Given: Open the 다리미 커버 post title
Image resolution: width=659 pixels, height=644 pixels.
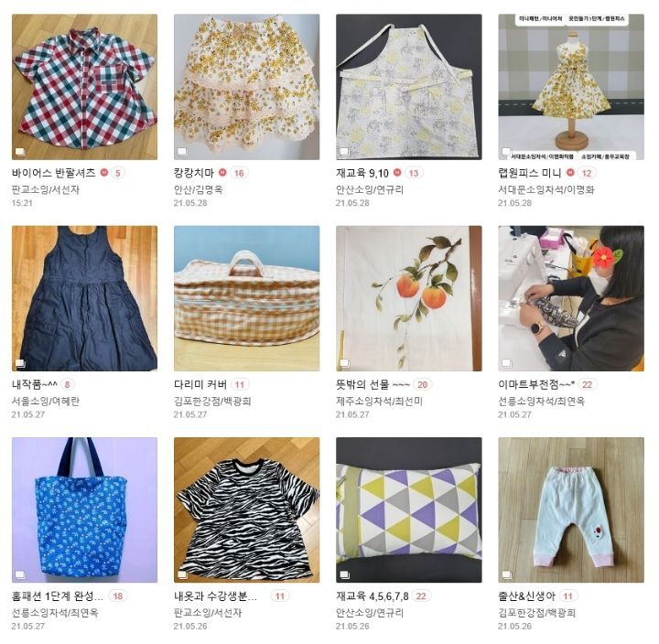Looking at the screenshot, I should pos(200,384).
